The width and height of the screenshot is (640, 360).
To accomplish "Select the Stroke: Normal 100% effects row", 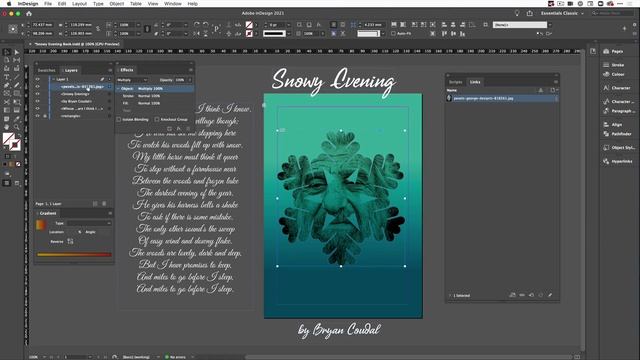I will 155,96.
